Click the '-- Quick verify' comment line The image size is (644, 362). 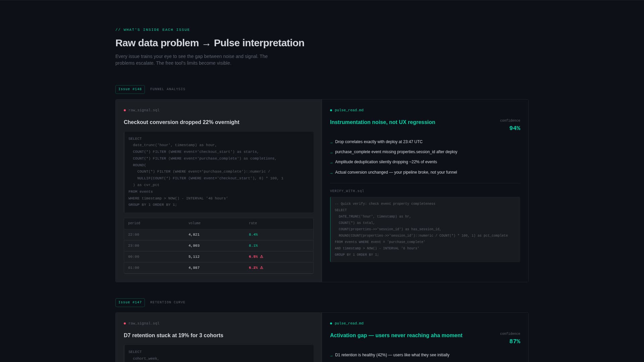pos(385,204)
